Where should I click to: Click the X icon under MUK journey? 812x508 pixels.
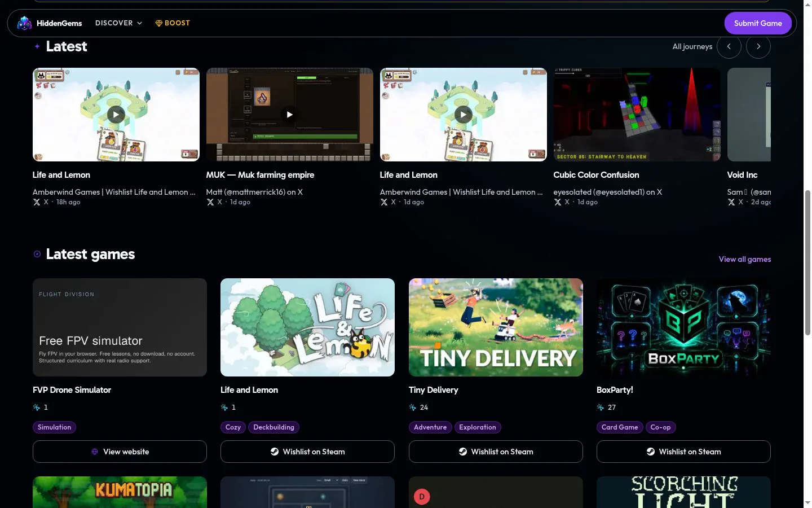tap(210, 202)
